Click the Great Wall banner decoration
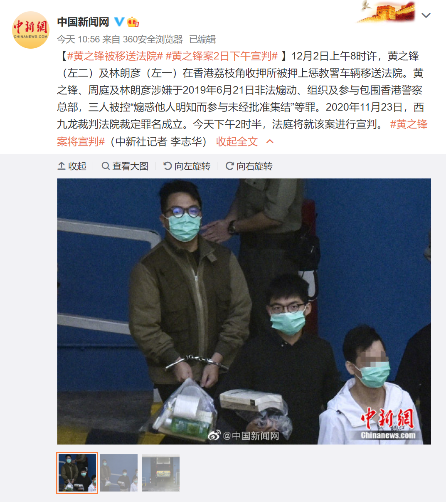The image size is (446, 504). pyautogui.click(x=386, y=12)
